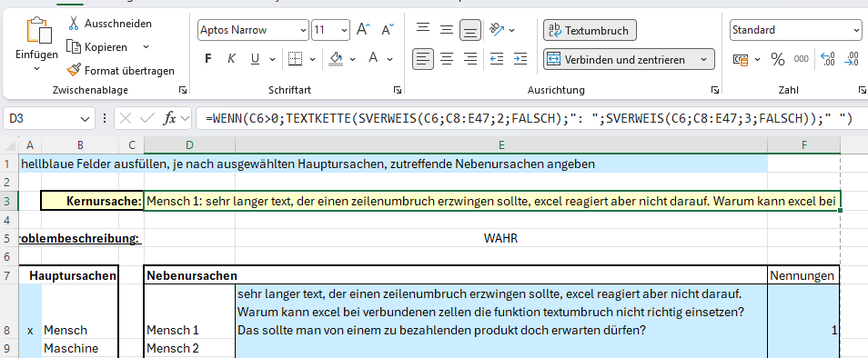Select Kernursache label cell
The image size is (868, 358).
[x=92, y=201]
